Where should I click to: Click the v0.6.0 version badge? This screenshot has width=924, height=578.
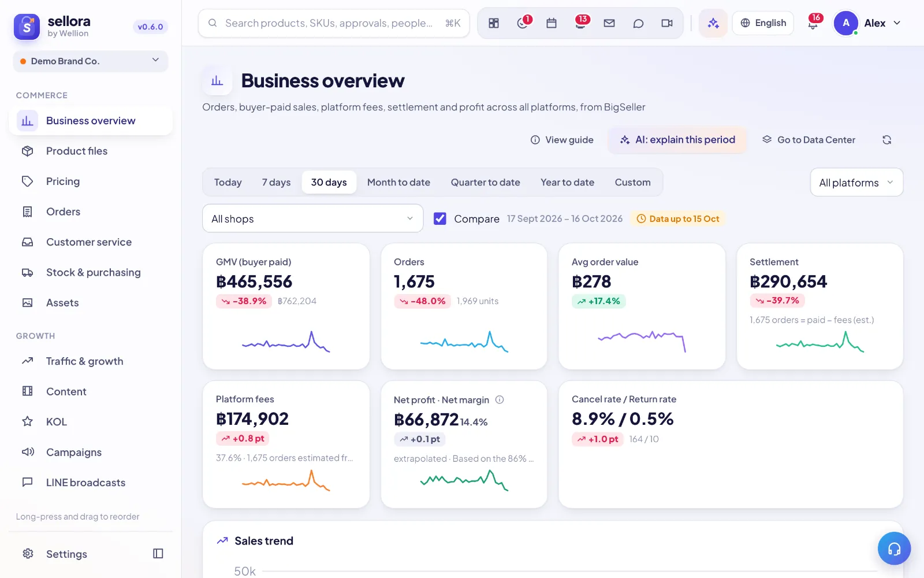tap(150, 27)
